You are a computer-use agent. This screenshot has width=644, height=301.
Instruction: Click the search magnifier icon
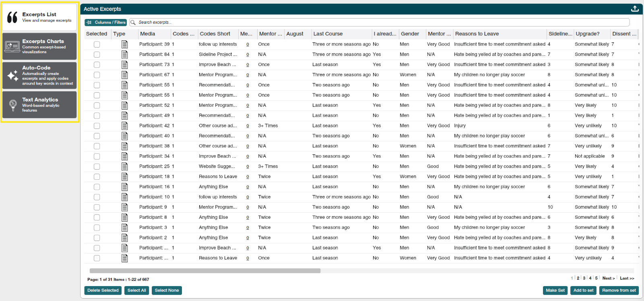pyautogui.click(x=133, y=22)
